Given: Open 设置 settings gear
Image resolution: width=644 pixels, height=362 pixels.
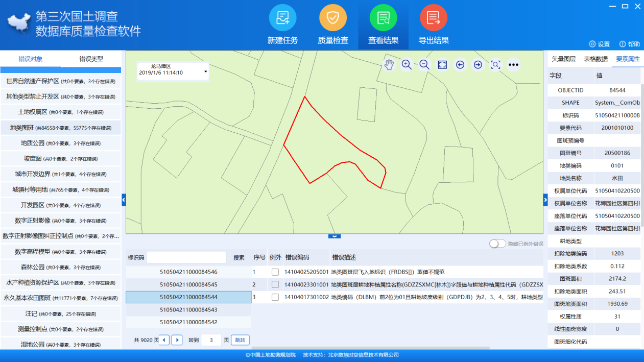Looking at the screenshot, I should [x=599, y=44].
